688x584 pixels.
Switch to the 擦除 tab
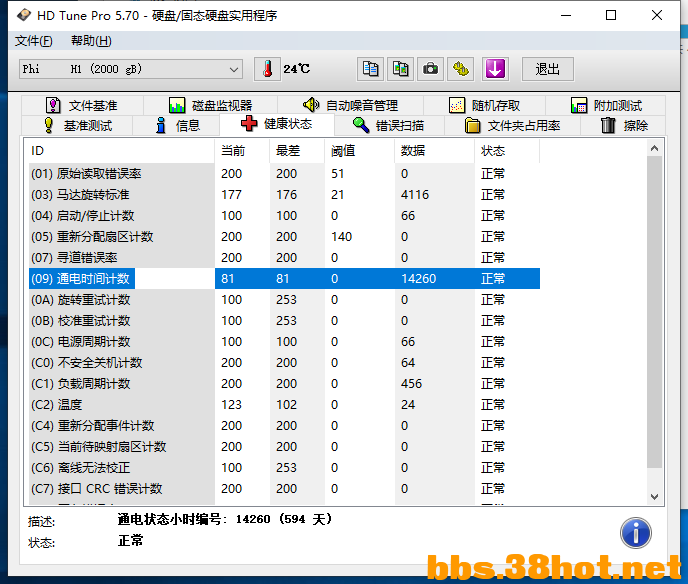pos(624,125)
